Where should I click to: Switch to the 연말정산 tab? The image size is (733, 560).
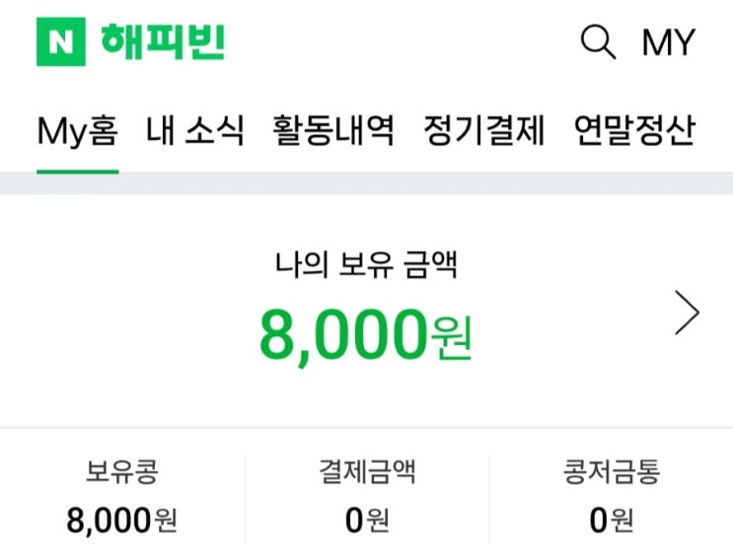click(634, 130)
